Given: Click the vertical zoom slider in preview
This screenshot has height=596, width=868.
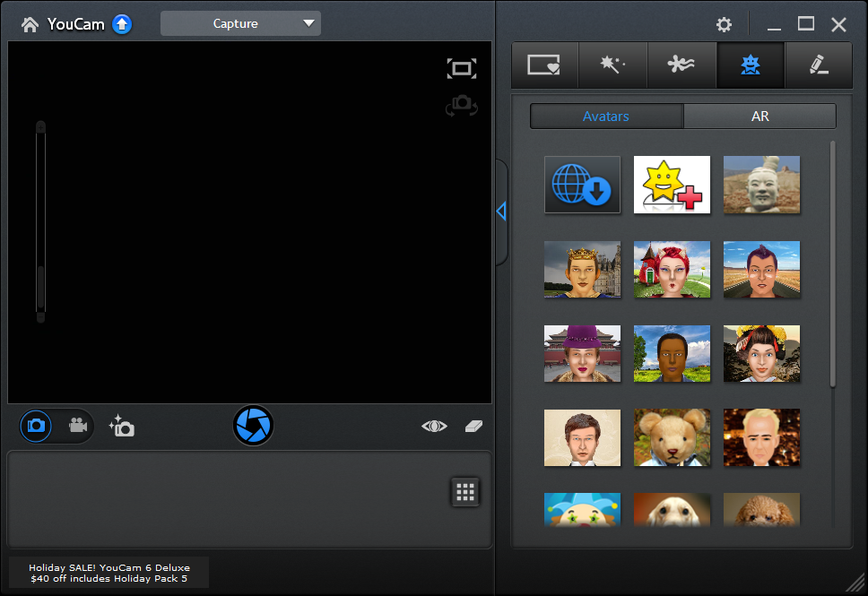Looking at the screenshot, I should click(x=40, y=221).
